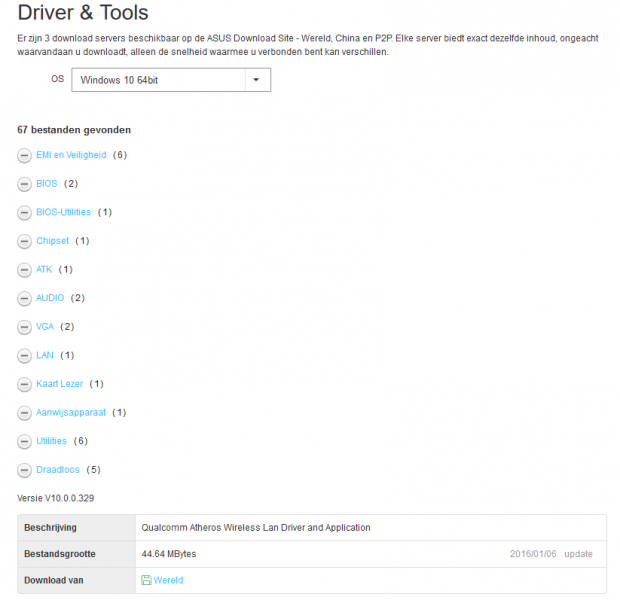Image resolution: width=620 pixels, height=600 pixels.
Task: Click the Qualcomm Atheros Wireless Lan description
Action: click(257, 527)
